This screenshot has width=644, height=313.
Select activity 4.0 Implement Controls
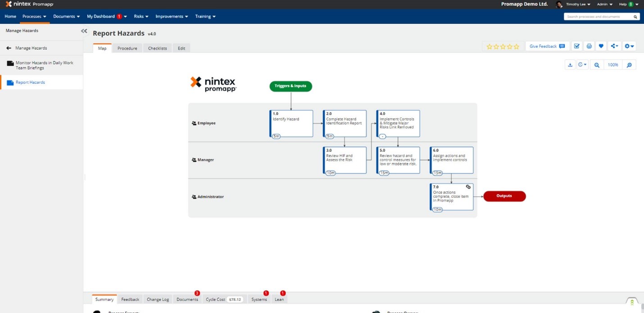(398, 123)
